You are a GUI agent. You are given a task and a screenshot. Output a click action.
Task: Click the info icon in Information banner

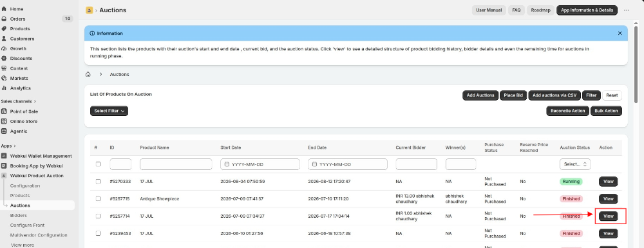pos(92,33)
